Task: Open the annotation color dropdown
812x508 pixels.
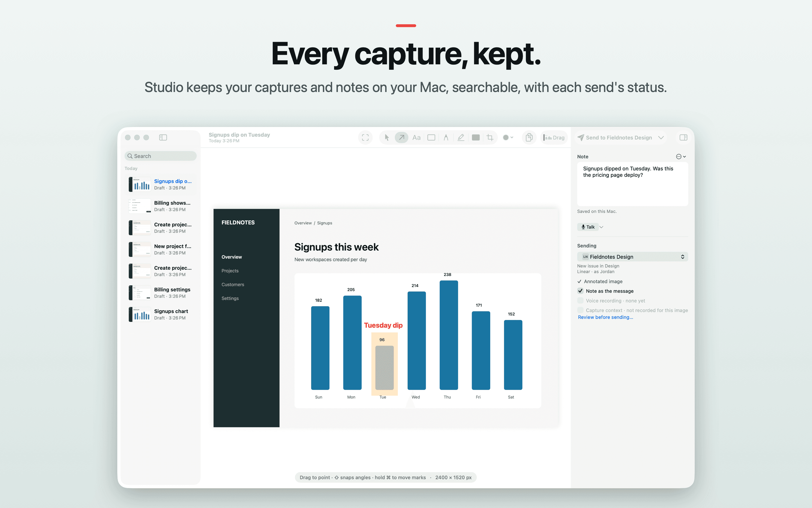Action: [508, 137]
